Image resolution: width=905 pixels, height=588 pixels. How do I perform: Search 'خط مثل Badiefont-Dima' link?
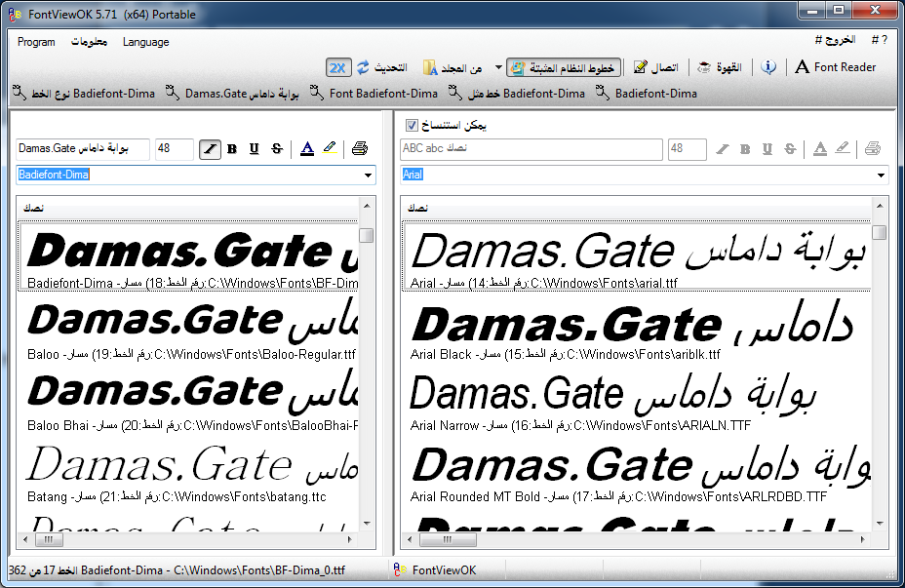[x=517, y=94]
